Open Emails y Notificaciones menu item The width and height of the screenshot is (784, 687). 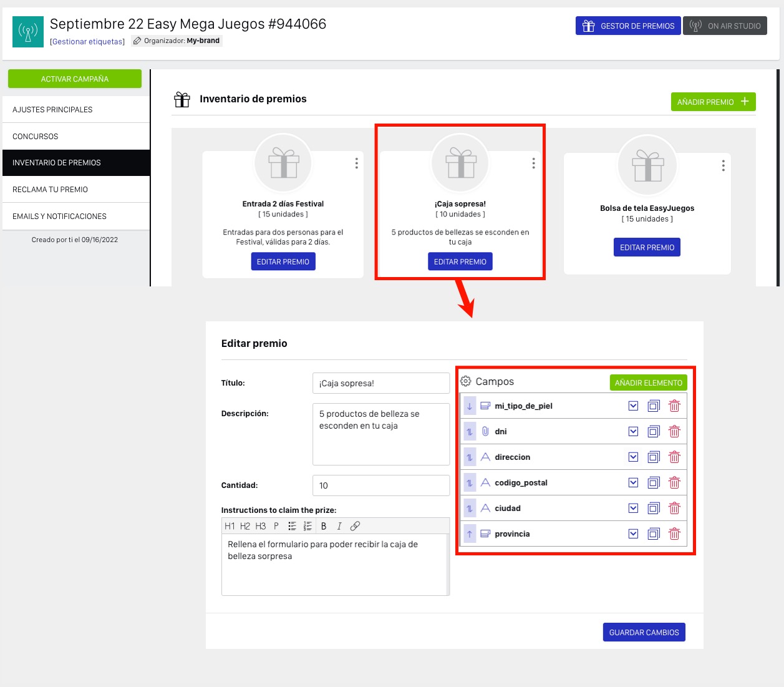[x=59, y=217]
